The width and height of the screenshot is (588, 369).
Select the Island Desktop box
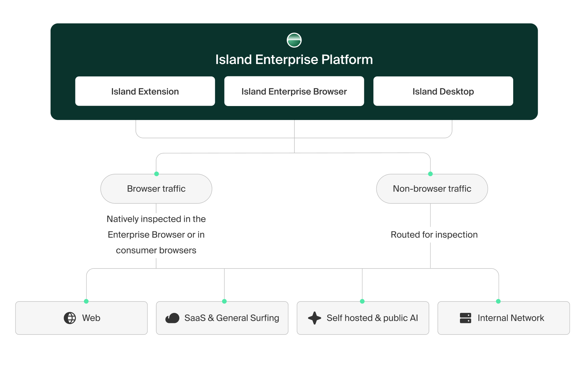pos(443,91)
